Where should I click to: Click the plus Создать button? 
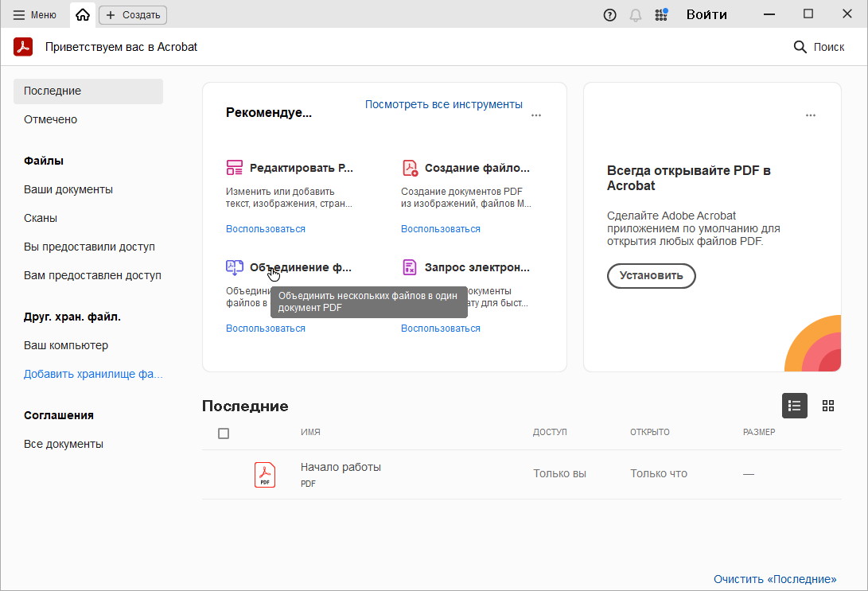pyautogui.click(x=133, y=15)
